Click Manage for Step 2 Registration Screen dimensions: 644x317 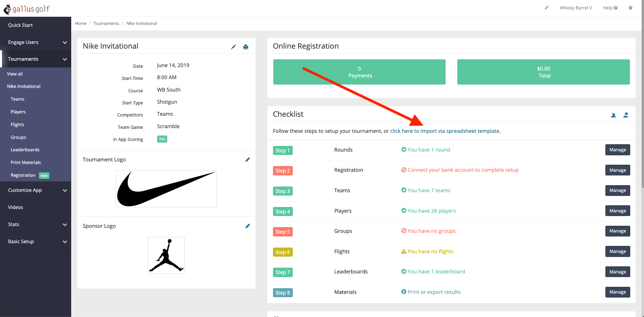click(617, 170)
